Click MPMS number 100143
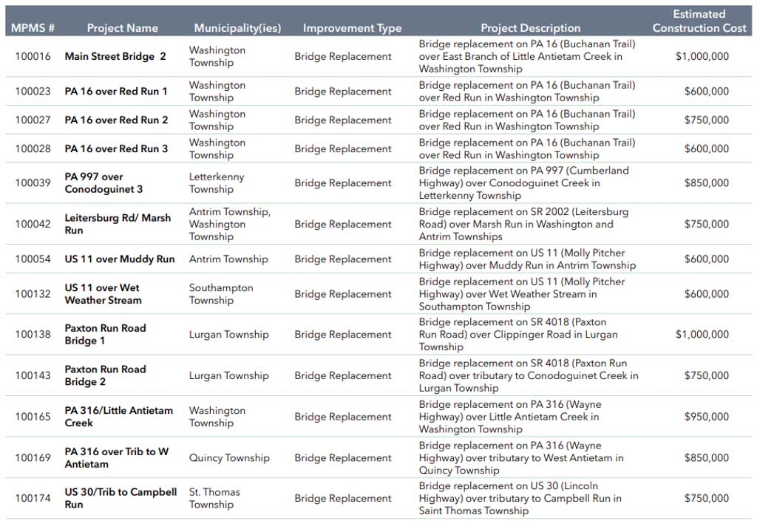 (33, 375)
